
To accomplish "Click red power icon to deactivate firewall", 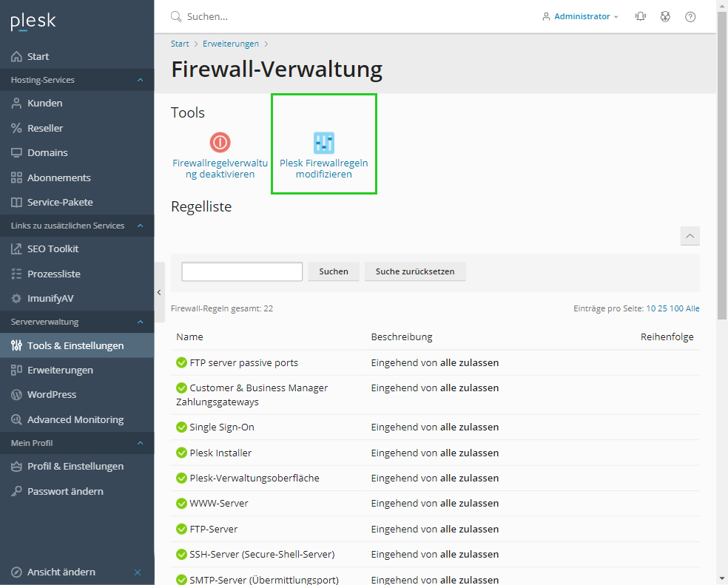I will (220, 142).
